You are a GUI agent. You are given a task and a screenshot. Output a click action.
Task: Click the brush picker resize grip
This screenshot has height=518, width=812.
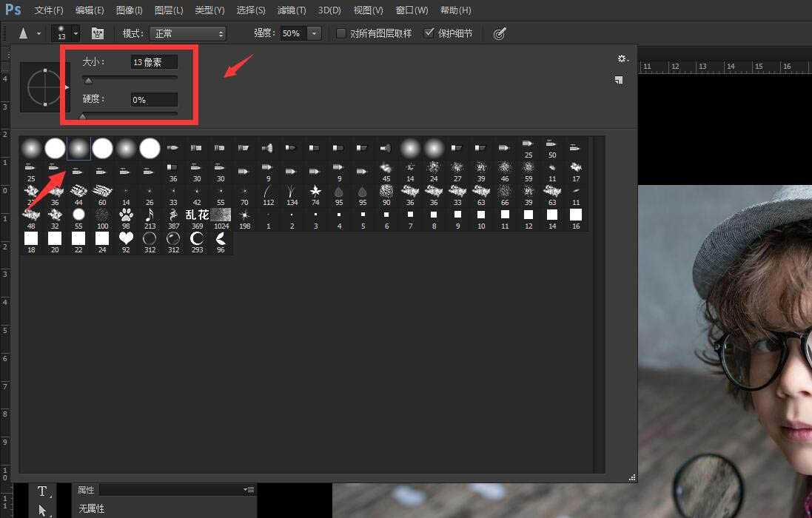pos(632,477)
